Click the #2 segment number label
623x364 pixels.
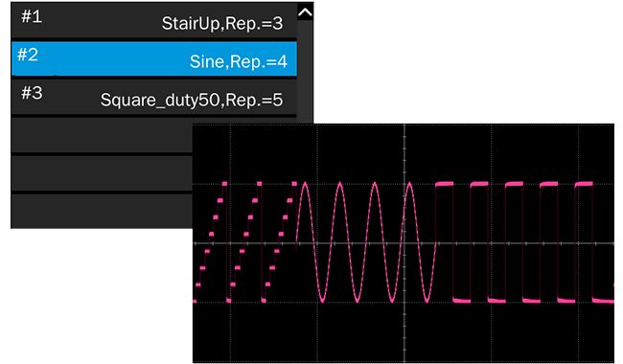coord(28,55)
